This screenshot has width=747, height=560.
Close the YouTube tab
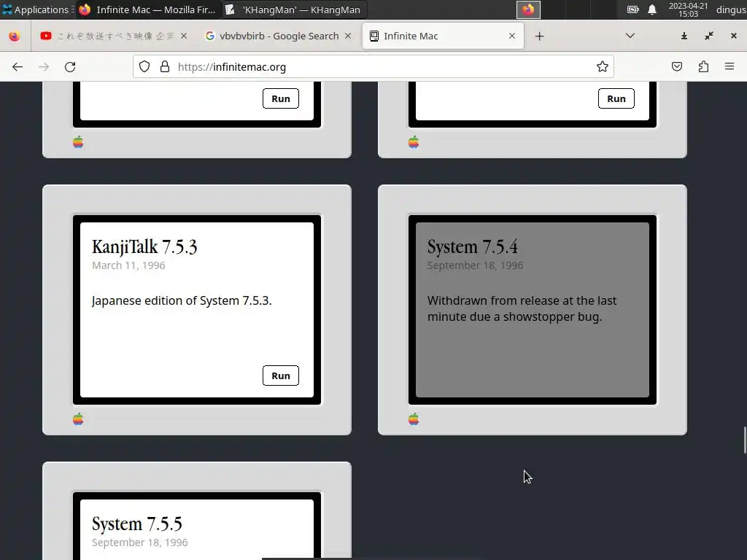(x=184, y=36)
